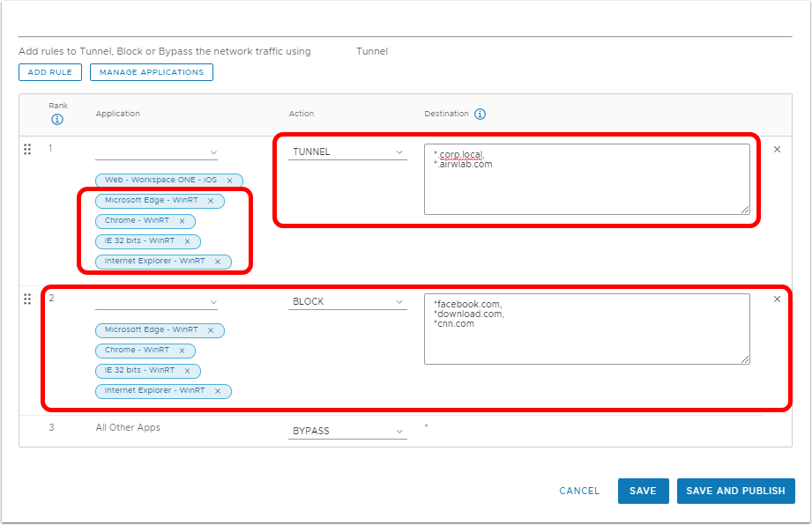Viewport: 812px width, 525px height.
Task: Click the Rank column info icon
Action: point(57,119)
